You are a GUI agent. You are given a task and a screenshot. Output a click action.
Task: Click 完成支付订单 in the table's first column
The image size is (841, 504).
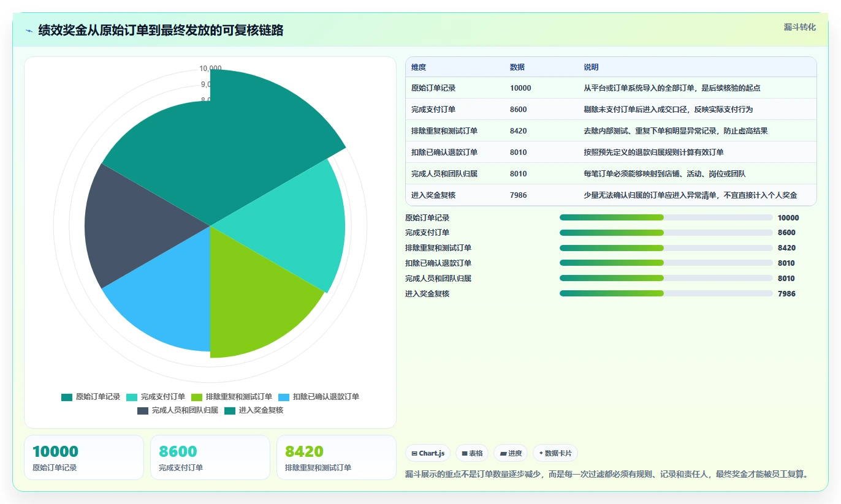coord(433,110)
